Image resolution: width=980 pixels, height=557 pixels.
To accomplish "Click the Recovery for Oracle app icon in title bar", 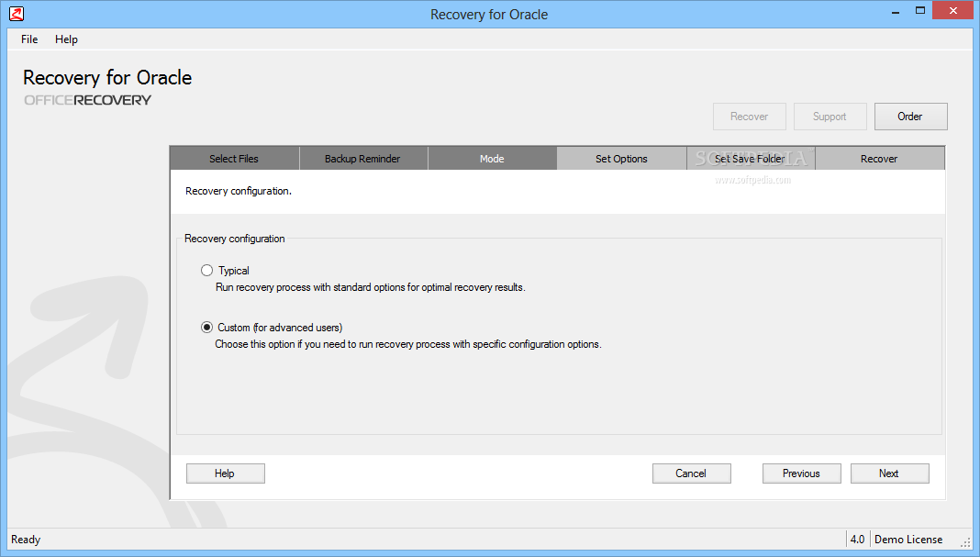I will 17,13.
